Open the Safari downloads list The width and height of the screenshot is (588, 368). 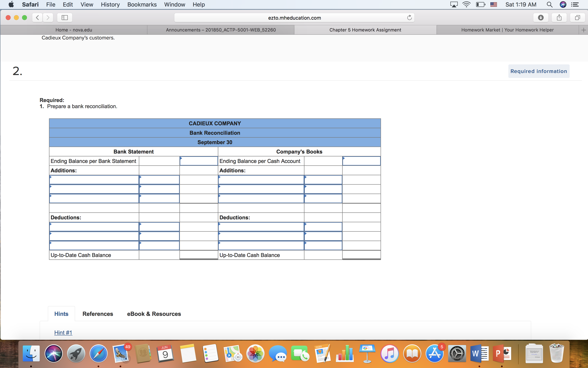[541, 18]
